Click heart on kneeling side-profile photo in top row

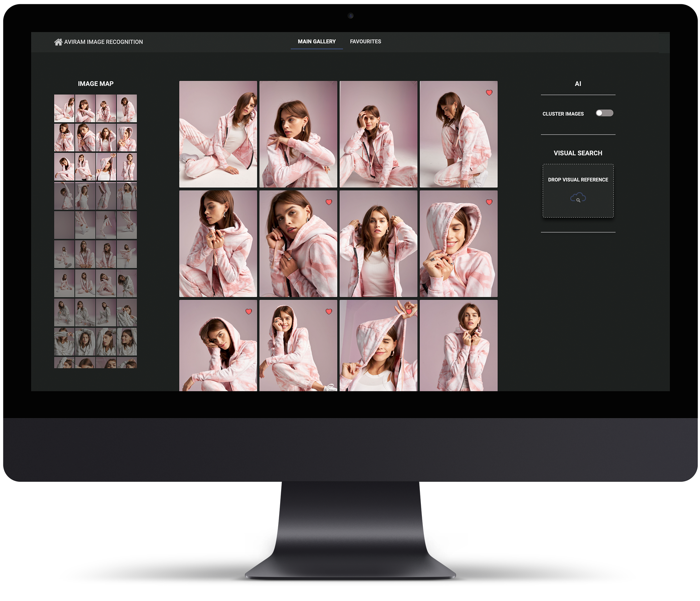[489, 92]
